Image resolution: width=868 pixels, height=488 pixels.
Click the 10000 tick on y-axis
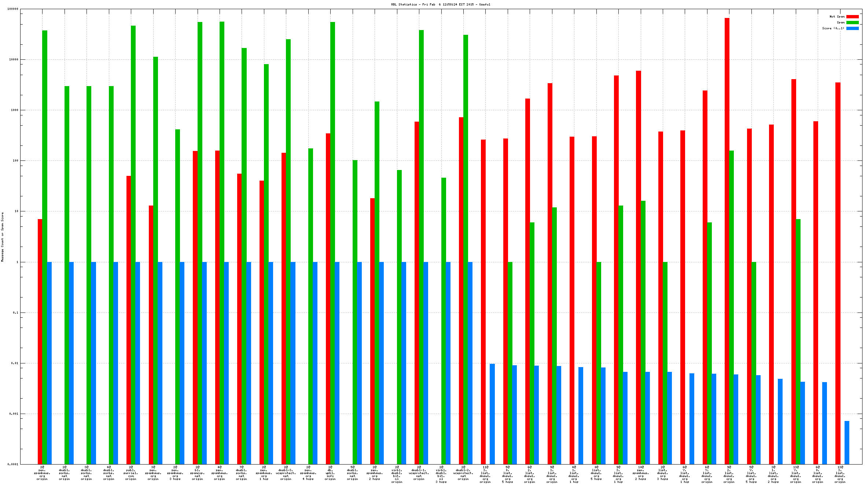coord(13,59)
